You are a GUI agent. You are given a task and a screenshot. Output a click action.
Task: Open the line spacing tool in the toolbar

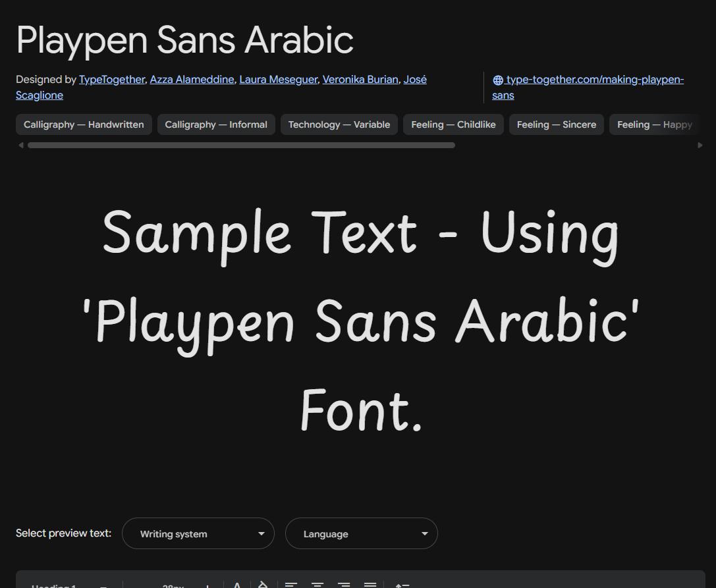[x=402, y=585]
